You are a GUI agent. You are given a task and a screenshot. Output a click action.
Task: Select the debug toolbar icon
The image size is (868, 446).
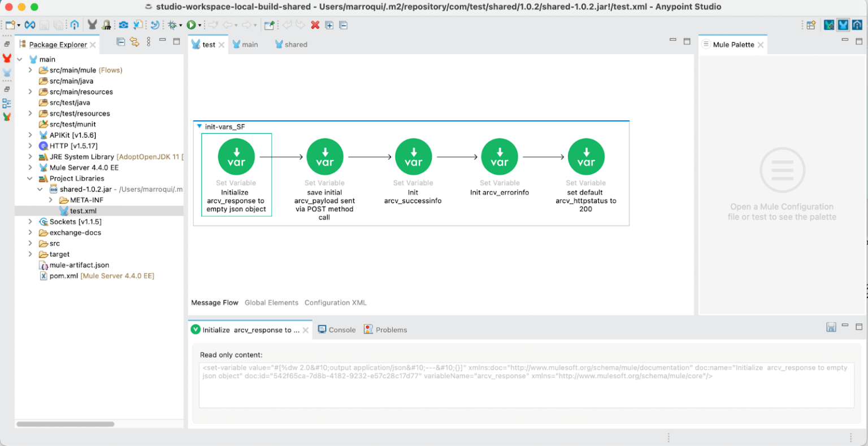172,25
